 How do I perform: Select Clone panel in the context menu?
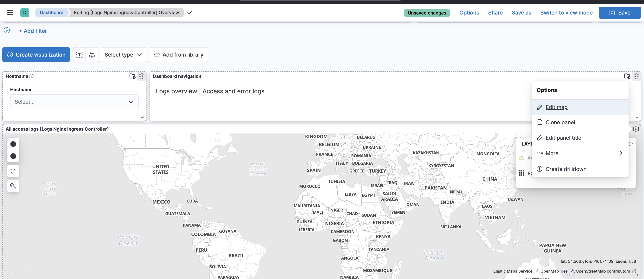pos(560,122)
